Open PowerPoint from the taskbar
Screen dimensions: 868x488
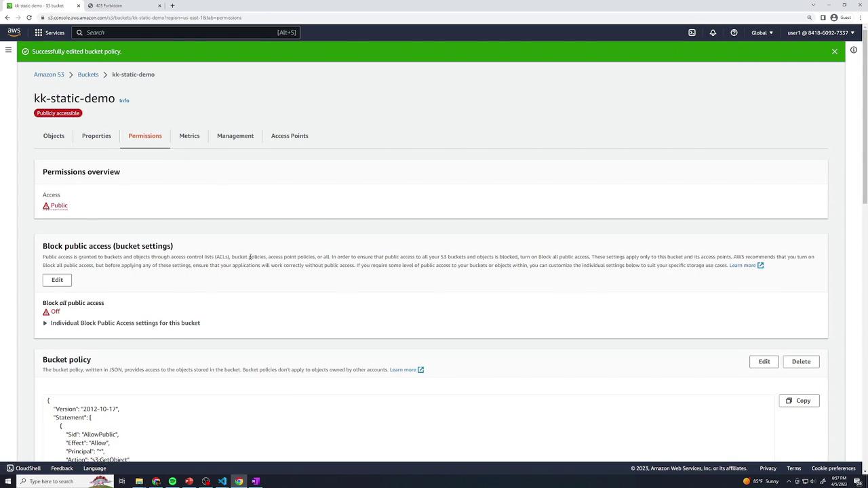coord(189,481)
